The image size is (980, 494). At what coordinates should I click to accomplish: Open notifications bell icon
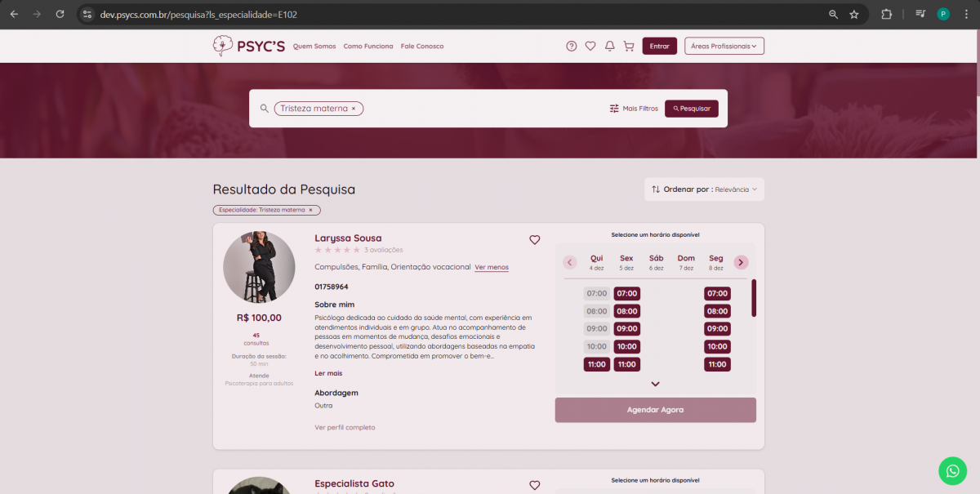pyautogui.click(x=609, y=47)
